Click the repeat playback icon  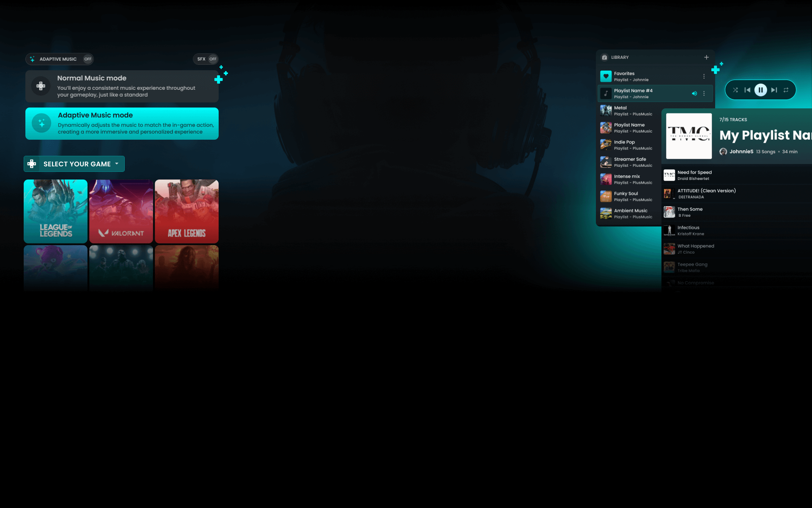point(786,90)
